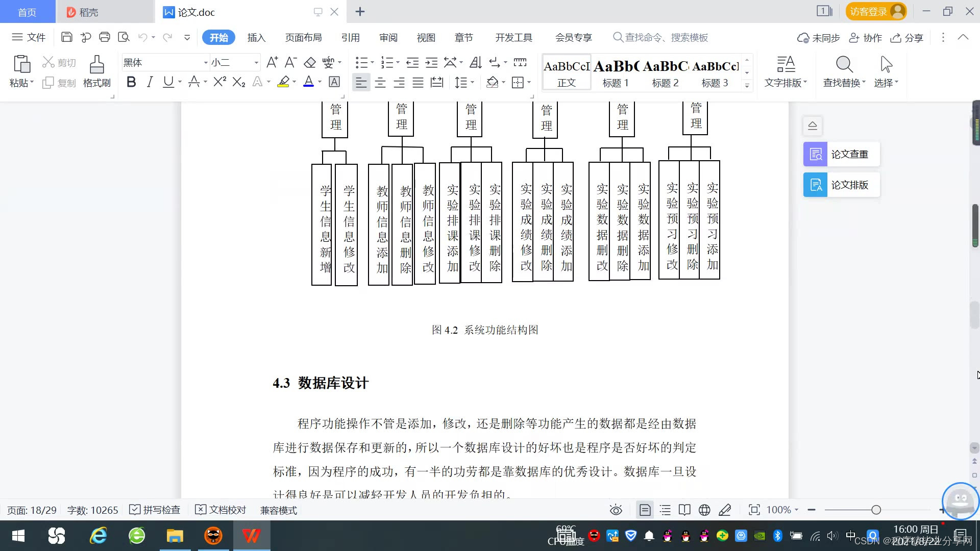Click center alignment icon

pos(380,83)
